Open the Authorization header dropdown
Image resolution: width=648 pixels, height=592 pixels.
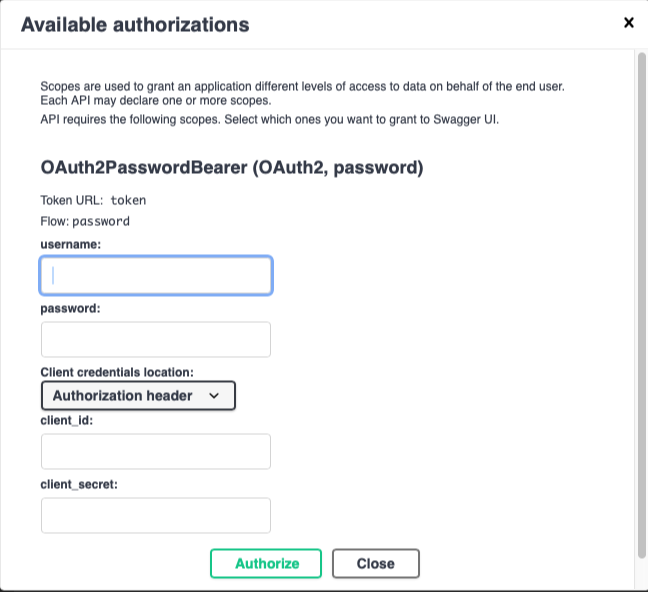[x=138, y=396]
